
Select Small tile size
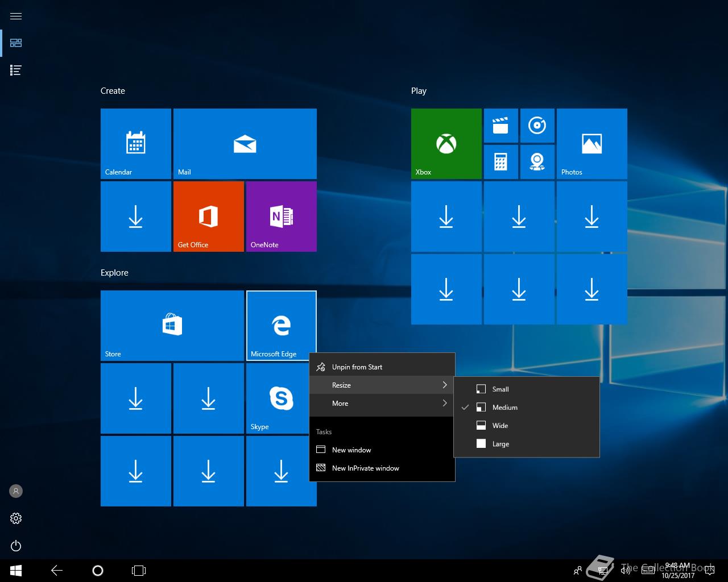pos(527,389)
